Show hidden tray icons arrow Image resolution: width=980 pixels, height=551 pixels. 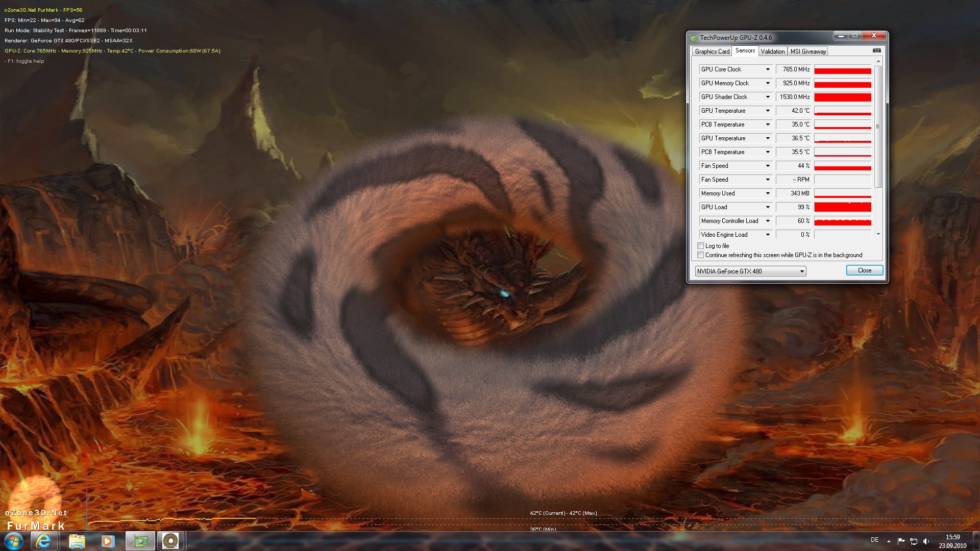(889, 541)
